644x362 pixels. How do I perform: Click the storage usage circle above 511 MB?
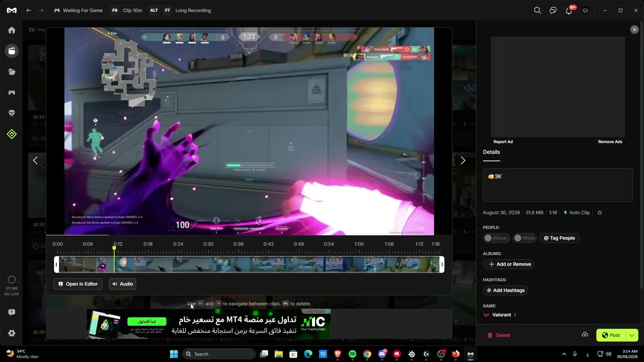click(12, 280)
